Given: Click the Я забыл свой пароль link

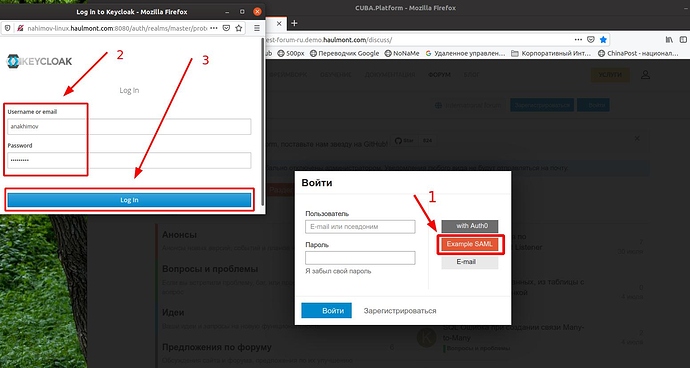Looking at the screenshot, I should [338, 271].
